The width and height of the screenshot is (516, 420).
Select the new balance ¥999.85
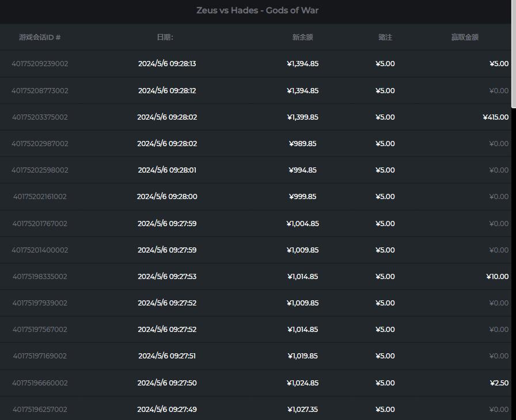click(x=303, y=197)
